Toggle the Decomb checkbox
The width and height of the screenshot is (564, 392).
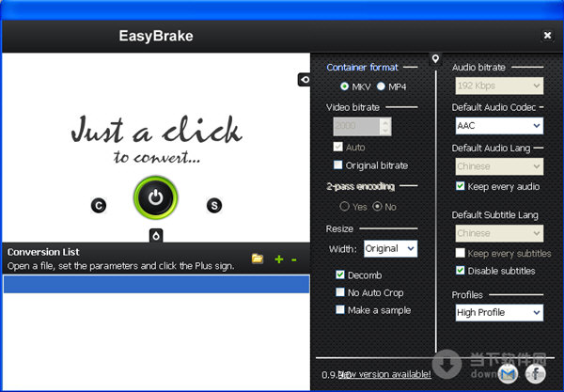click(340, 274)
